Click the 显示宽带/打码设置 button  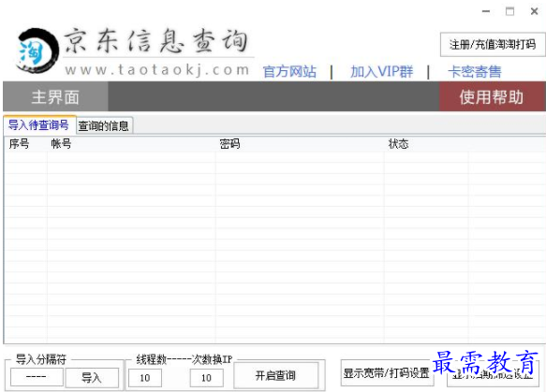[x=387, y=373]
